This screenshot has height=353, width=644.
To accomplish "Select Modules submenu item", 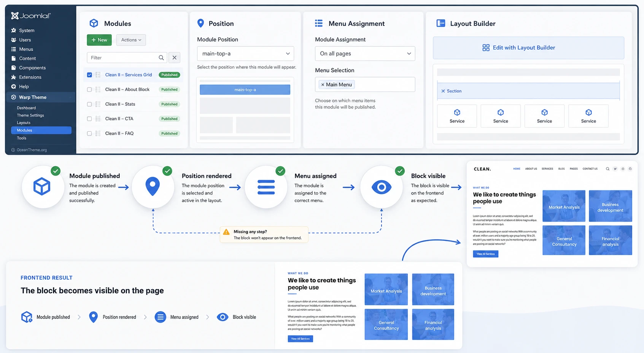I will pos(41,130).
